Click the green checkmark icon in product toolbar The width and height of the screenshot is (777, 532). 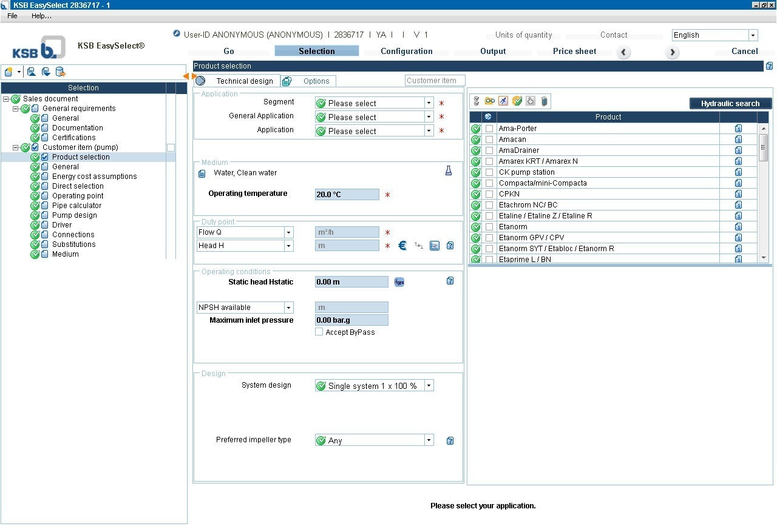[517, 101]
